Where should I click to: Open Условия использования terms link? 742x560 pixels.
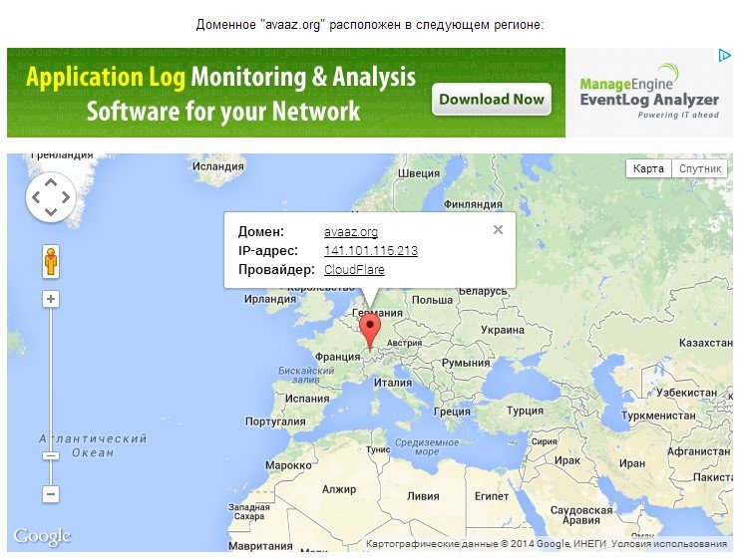pyautogui.click(x=670, y=544)
